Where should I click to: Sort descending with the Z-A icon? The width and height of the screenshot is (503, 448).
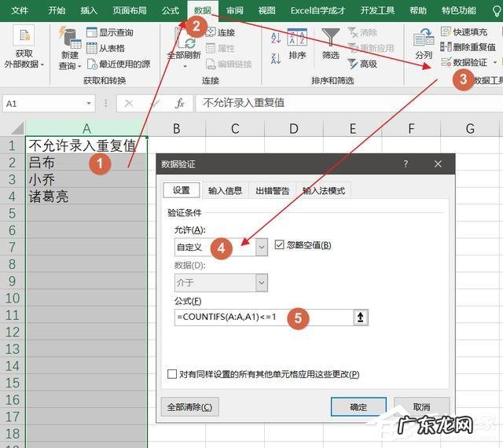tap(276, 59)
